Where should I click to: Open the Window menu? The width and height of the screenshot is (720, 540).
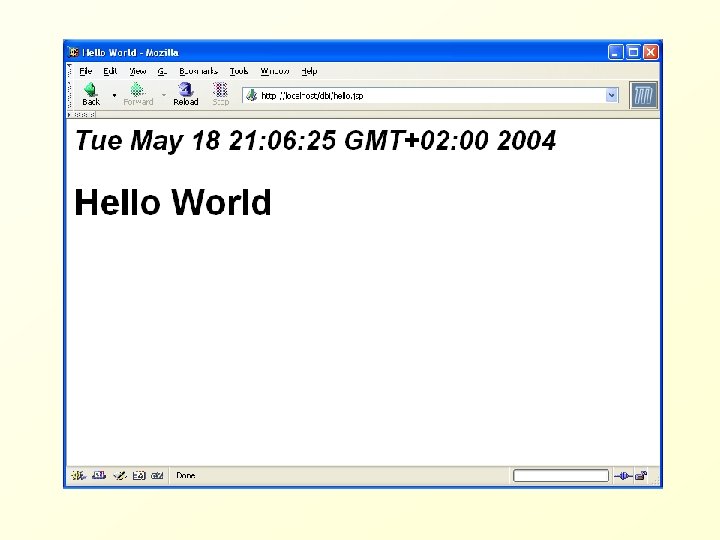tap(275, 71)
